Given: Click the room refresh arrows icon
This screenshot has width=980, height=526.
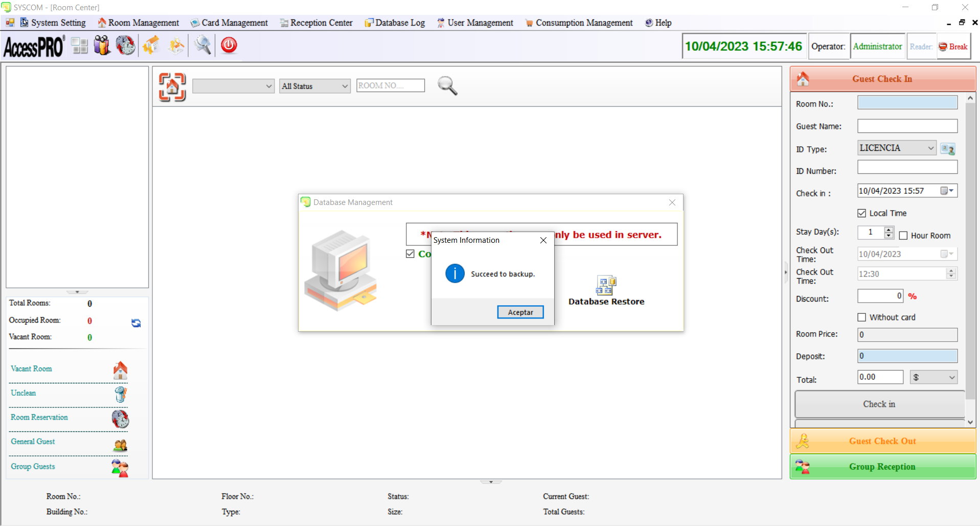Looking at the screenshot, I should tap(136, 323).
